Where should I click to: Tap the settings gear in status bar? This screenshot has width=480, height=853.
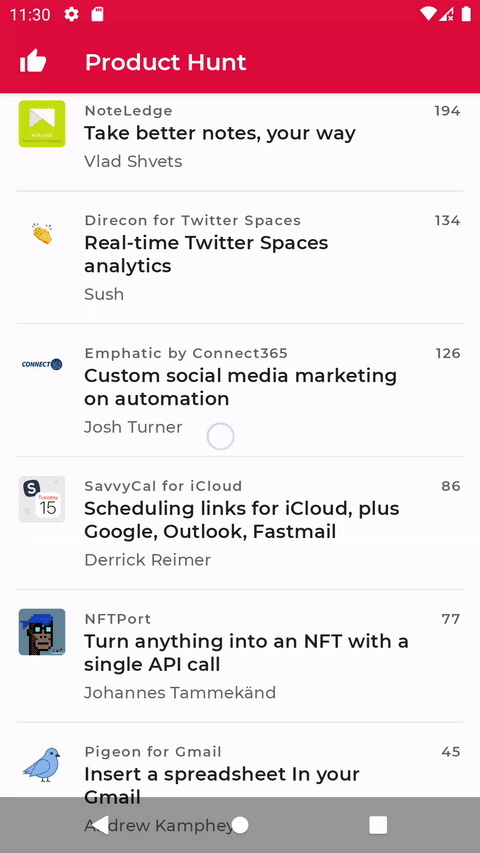click(71, 15)
